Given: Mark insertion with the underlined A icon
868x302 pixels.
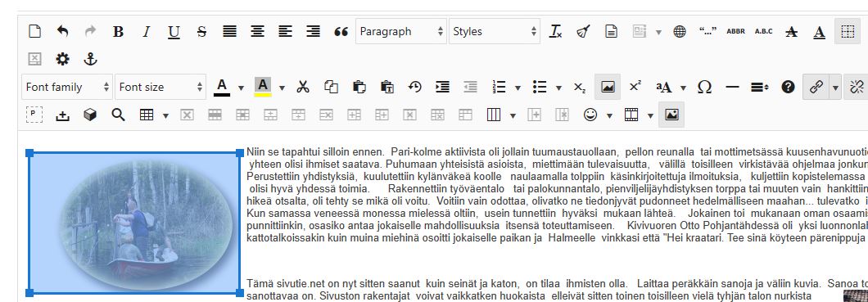Looking at the screenshot, I should pyautogui.click(x=820, y=32).
